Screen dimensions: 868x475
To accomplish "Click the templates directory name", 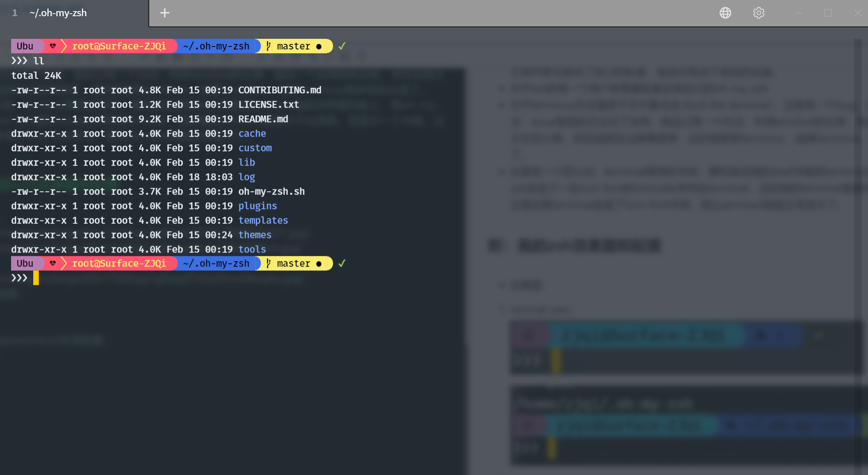I will pos(263,220).
